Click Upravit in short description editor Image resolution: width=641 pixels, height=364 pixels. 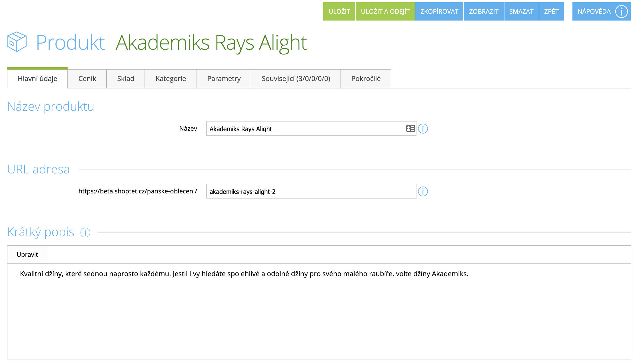tap(27, 254)
